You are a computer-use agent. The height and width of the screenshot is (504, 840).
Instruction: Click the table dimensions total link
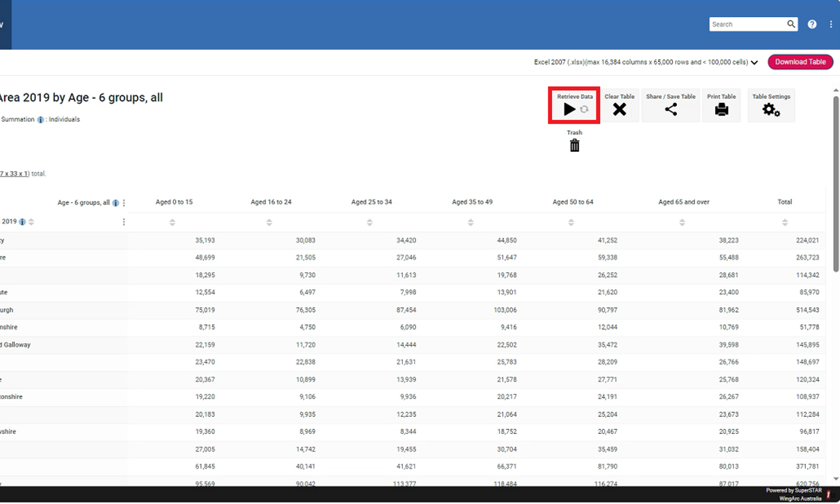(14, 173)
